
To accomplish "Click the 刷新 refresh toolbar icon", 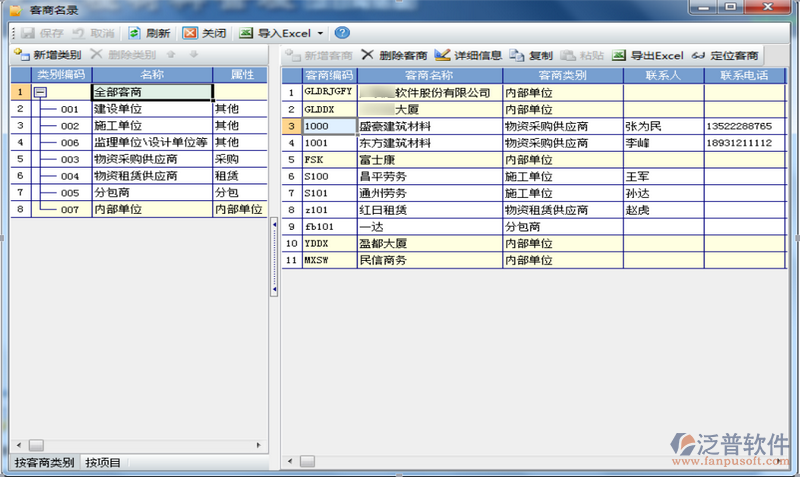I will [134, 33].
